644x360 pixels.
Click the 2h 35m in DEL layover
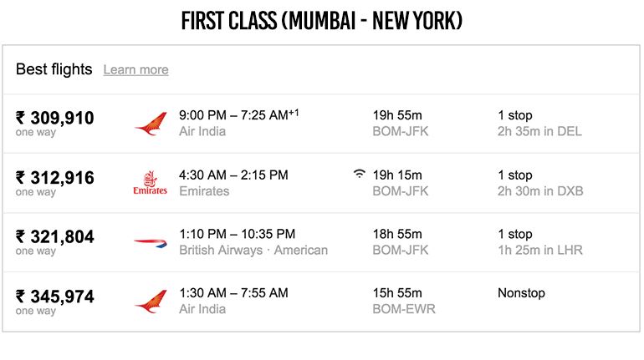pyautogui.click(x=539, y=131)
